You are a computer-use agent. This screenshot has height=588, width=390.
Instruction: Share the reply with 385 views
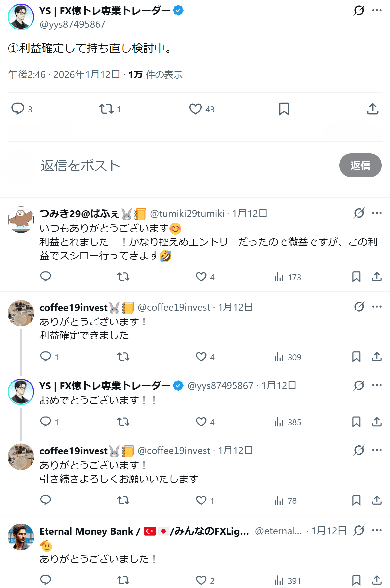(x=377, y=422)
